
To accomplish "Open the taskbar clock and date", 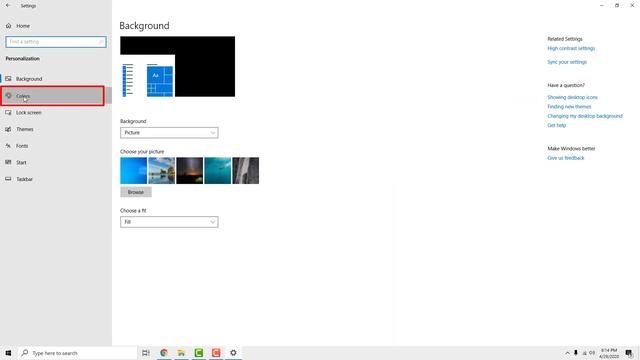I will [609, 353].
